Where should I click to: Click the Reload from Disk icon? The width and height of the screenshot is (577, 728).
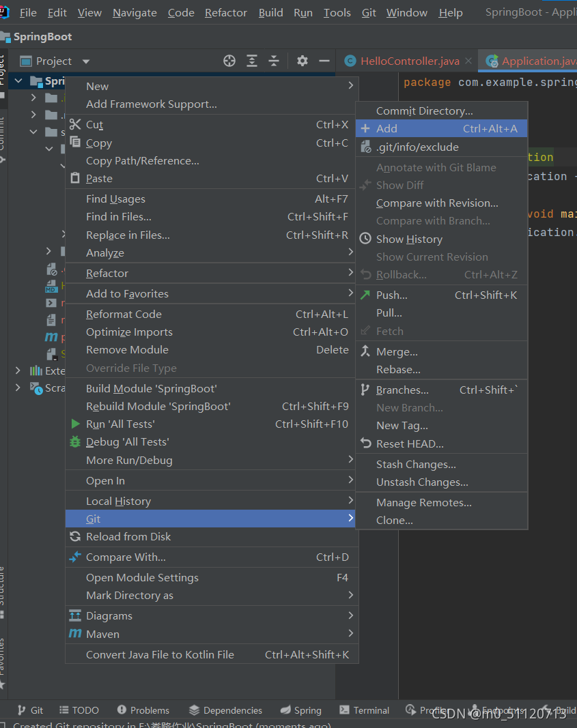(75, 537)
